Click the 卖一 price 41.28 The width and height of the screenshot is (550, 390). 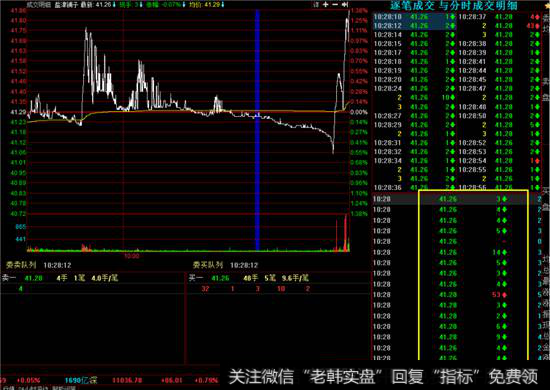tap(33, 278)
